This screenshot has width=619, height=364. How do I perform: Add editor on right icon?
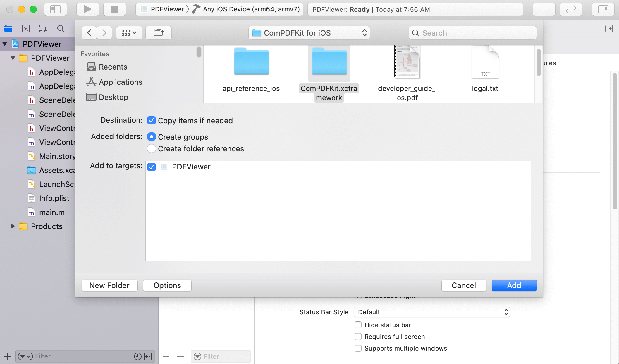[609, 29]
